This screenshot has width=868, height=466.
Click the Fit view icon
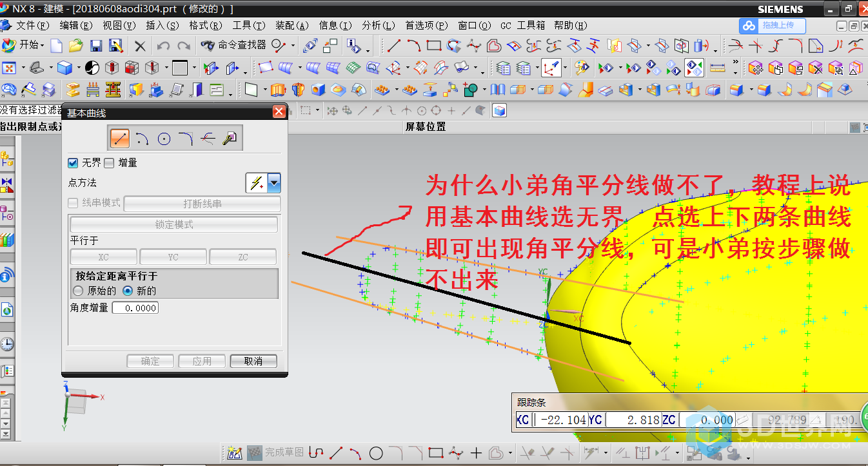click(x=9, y=68)
